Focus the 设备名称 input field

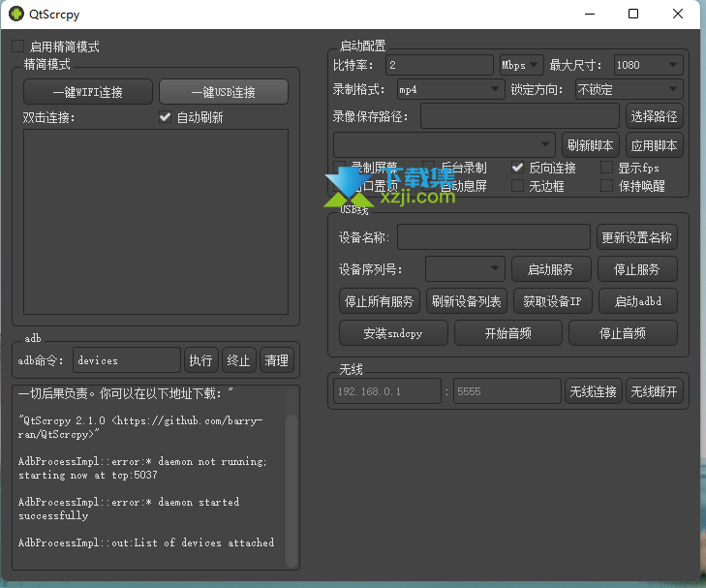494,236
